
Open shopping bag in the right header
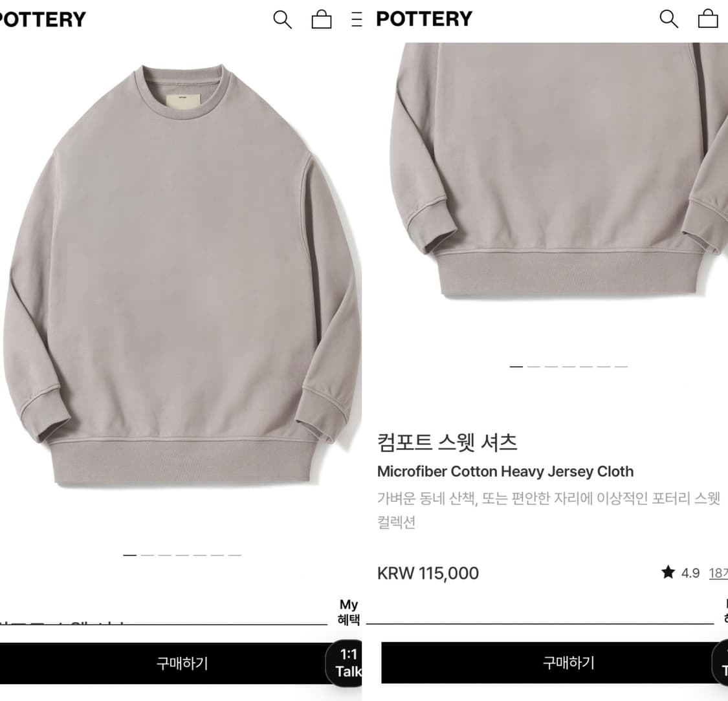click(708, 19)
